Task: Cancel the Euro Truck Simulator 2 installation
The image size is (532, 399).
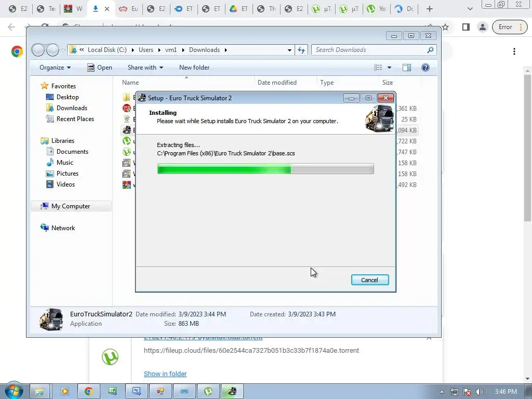Action: pos(370,280)
